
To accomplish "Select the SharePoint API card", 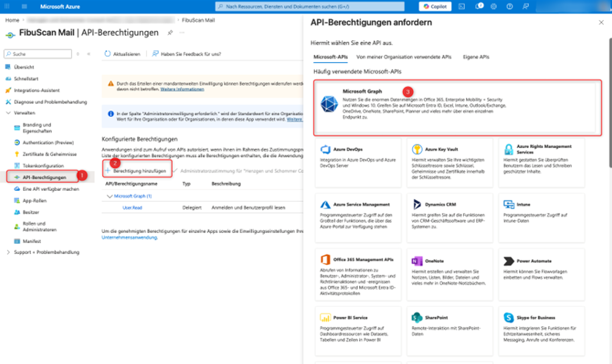I will click(450, 331).
